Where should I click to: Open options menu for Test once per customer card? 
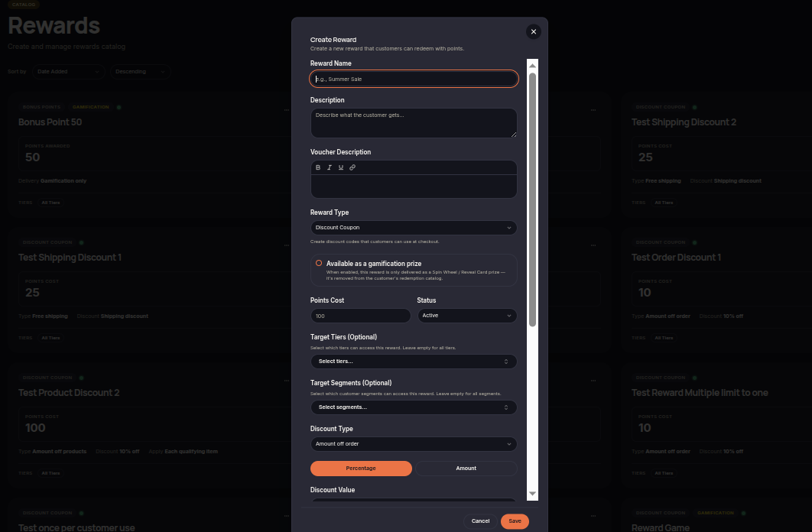[x=287, y=516]
